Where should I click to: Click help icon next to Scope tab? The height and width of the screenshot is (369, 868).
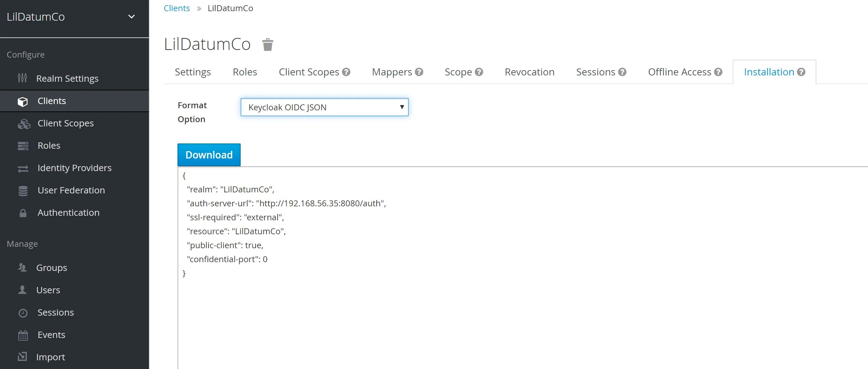pos(479,72)
